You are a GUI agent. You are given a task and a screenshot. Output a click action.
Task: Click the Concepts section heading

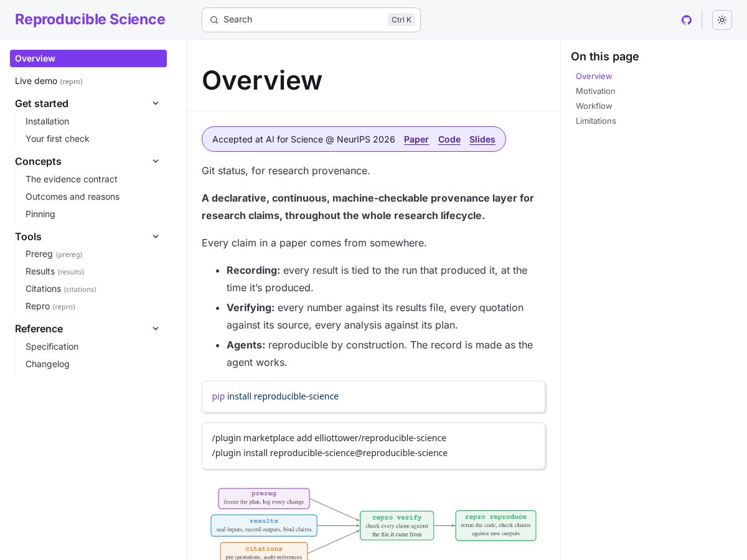(38, 161)
